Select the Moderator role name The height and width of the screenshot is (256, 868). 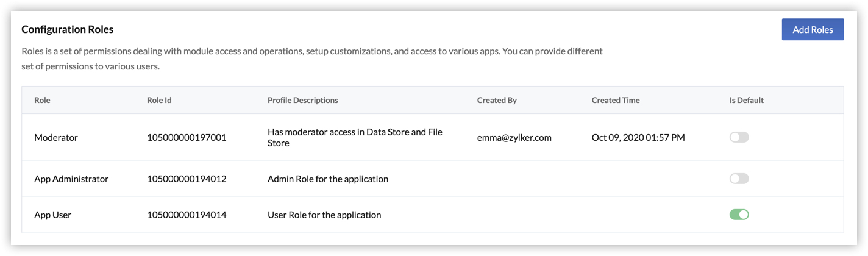(56, 138)
